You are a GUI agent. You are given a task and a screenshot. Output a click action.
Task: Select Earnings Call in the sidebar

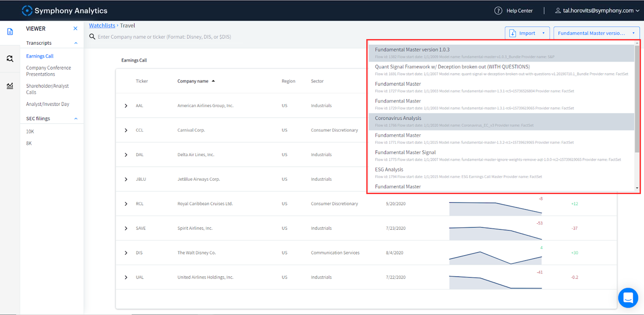[x=40, y=56]
